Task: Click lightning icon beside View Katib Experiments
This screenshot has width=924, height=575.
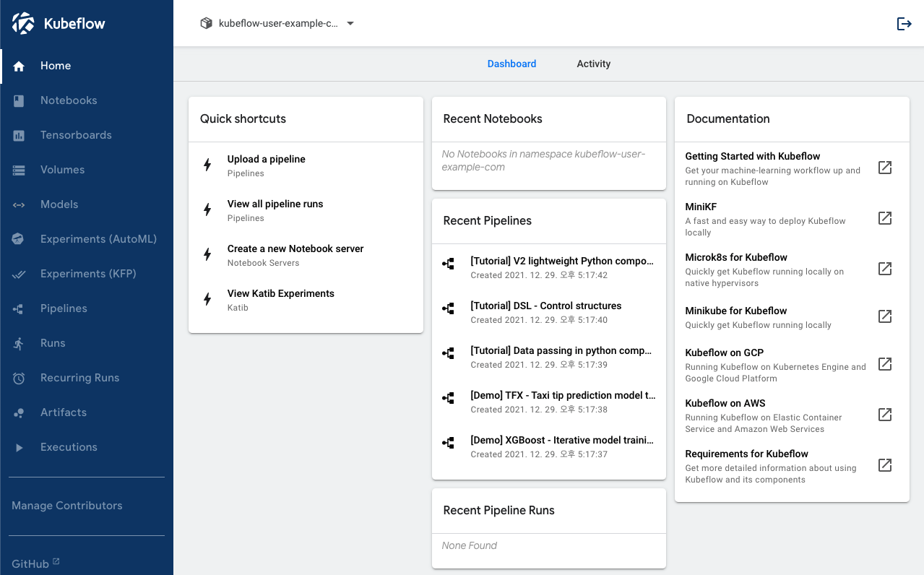Action: (x=207, y=299)
